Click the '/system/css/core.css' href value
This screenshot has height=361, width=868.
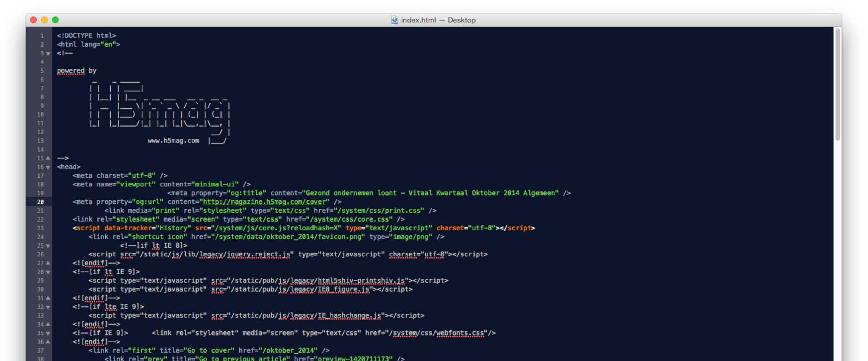(x=349, y=219)
